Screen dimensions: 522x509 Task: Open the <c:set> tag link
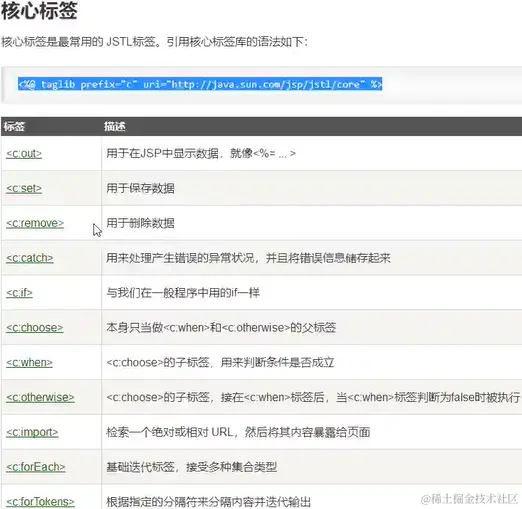tap(24, 188)
